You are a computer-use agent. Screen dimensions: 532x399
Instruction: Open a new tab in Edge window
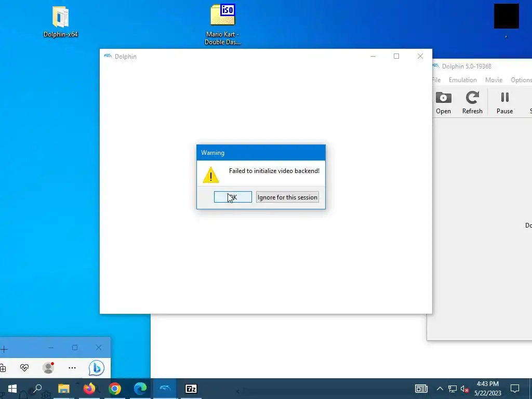pyautogui.click(x=4, y=349)
